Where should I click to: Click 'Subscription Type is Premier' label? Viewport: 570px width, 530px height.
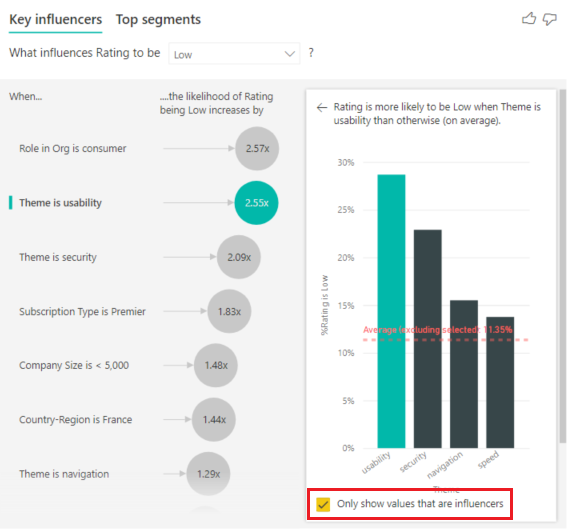[82, 312]
